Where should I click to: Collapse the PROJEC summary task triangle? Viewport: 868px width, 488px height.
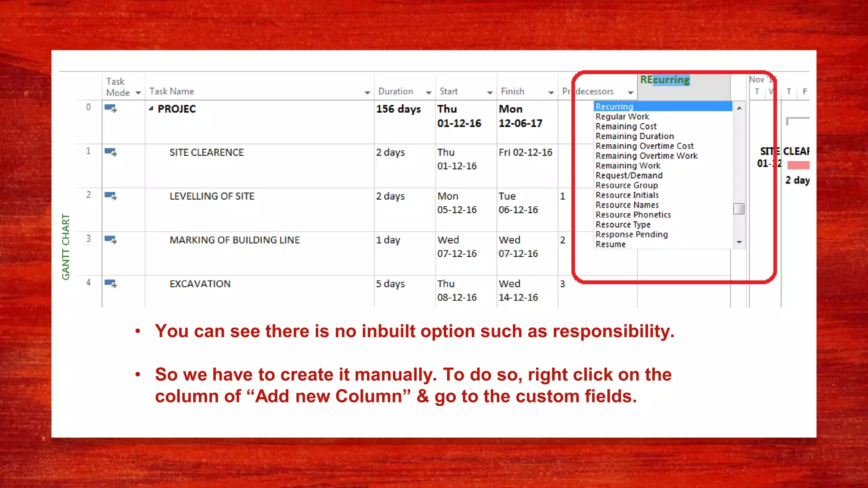(x=151, y=109)
